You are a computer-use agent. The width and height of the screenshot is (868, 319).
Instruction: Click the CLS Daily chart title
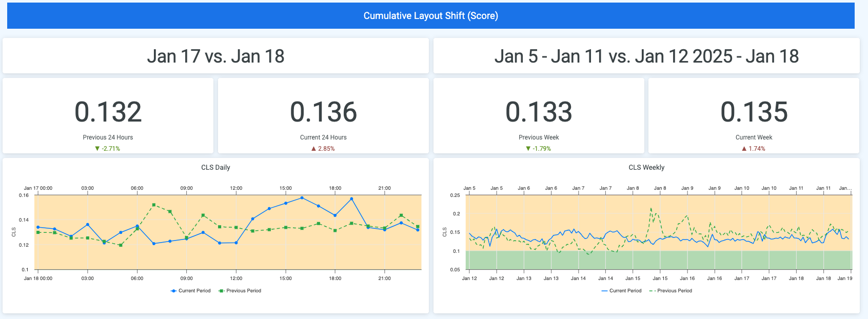pyautogui.click(x=215, y=168)
